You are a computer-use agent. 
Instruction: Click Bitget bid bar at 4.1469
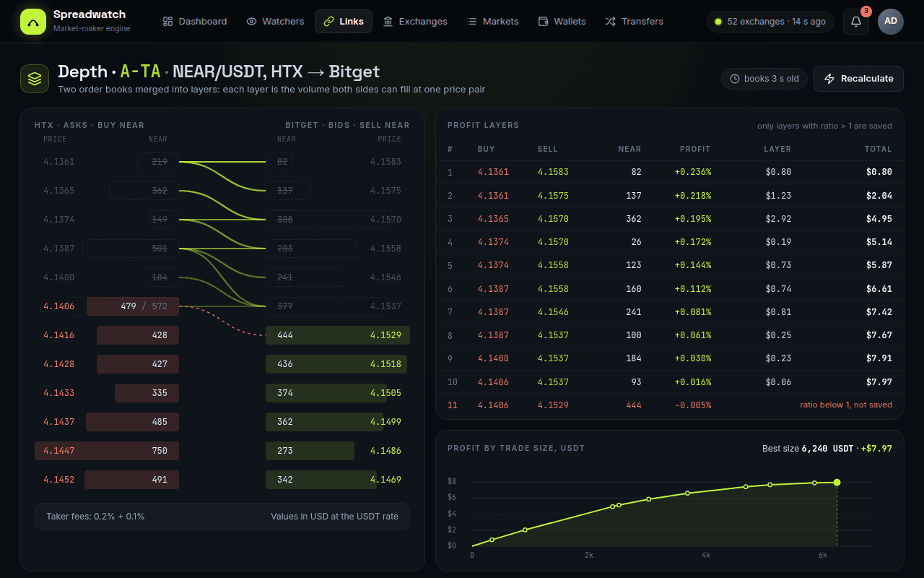[x=321, y=480]
